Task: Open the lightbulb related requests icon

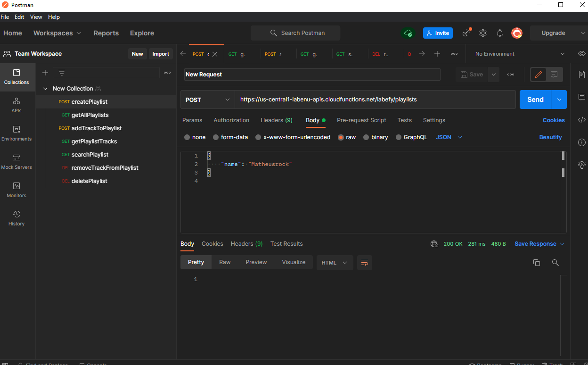Action: [582, 165]
